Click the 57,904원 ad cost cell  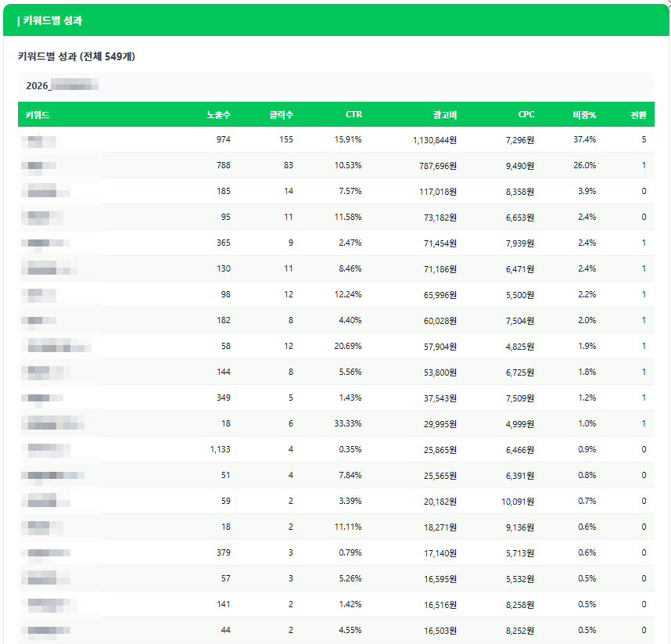(440, 347)
